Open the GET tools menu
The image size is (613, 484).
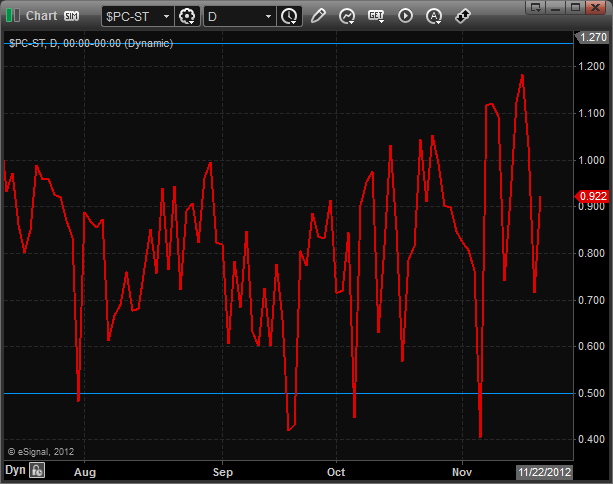coord(376,16)
